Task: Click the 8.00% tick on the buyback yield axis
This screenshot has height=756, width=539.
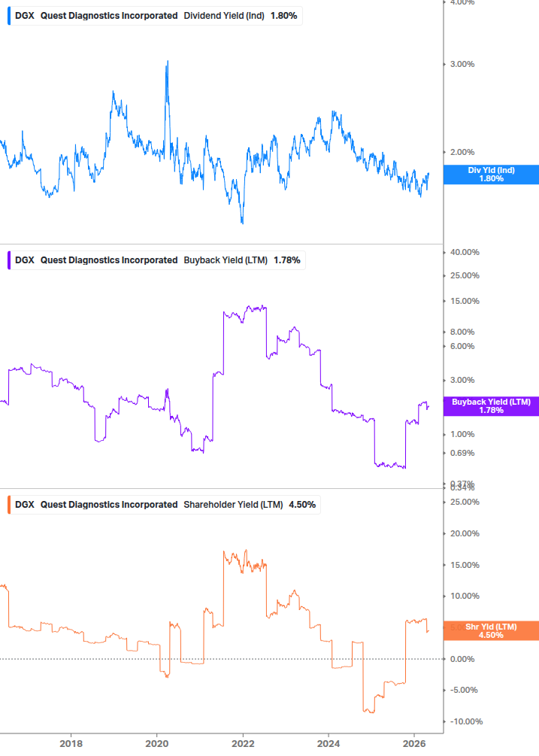Action: (x=462, y=332)
